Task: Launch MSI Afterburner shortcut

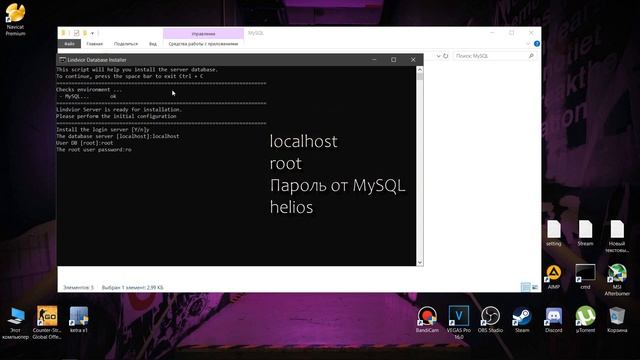Action: 617,280
